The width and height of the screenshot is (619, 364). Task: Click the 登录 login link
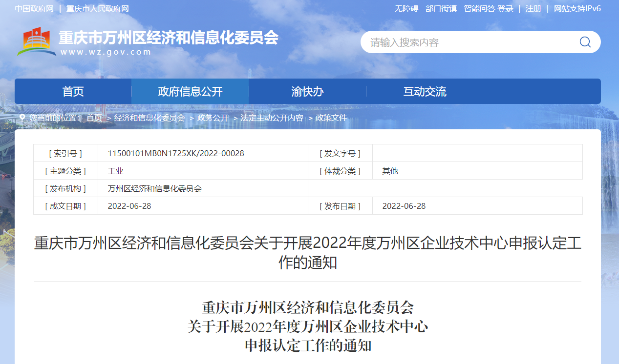click(x=505, y=9)
